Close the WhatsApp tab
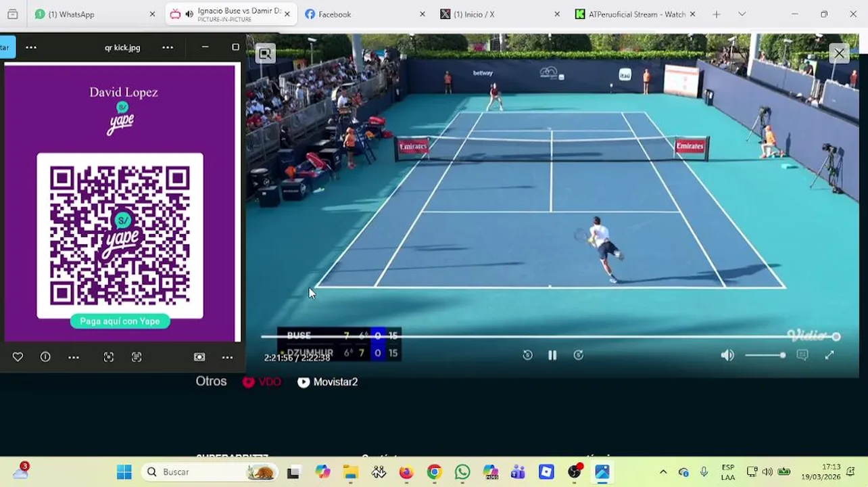Screen dimensions: 868x487 click(x=152, y=14)
